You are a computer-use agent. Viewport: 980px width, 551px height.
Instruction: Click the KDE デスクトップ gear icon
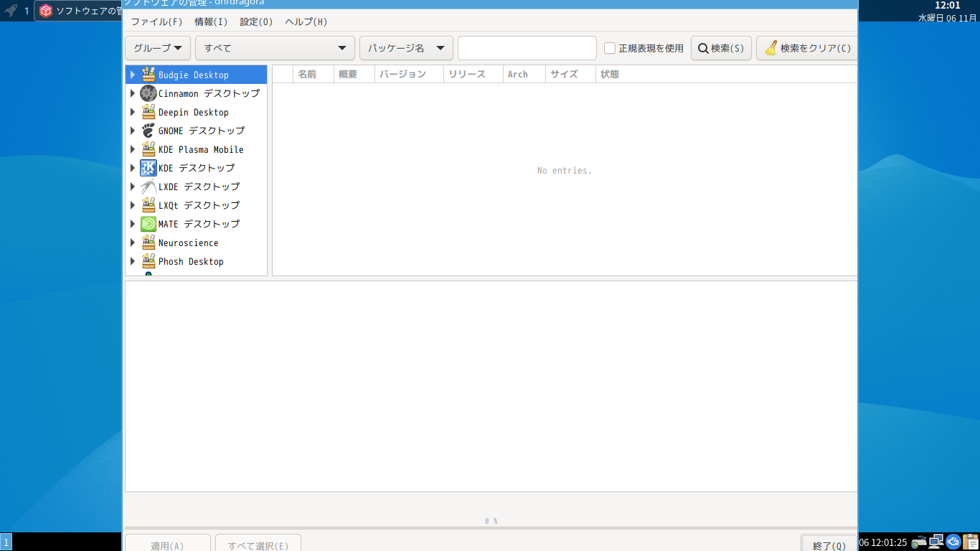click(x=149, y=168)
